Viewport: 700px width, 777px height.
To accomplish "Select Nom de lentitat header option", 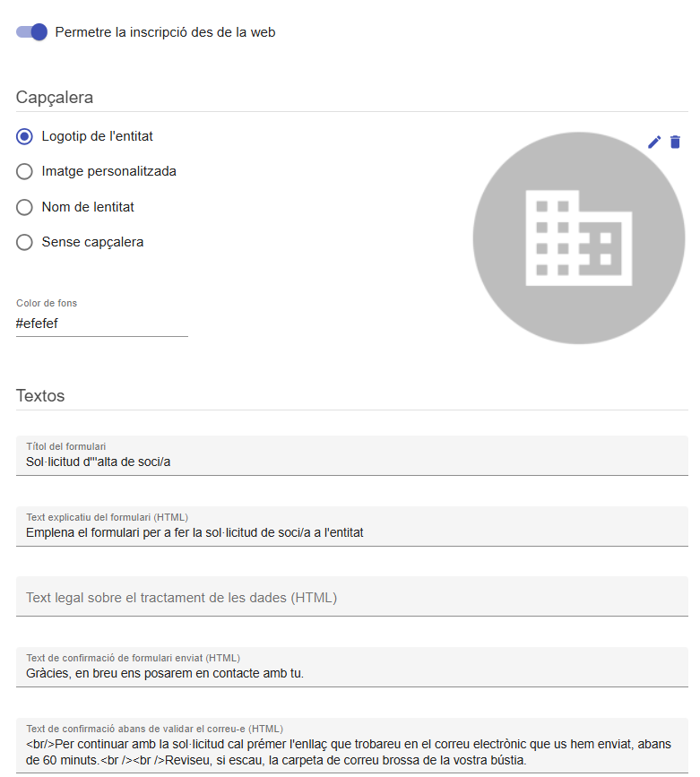I will click(24, 207).
